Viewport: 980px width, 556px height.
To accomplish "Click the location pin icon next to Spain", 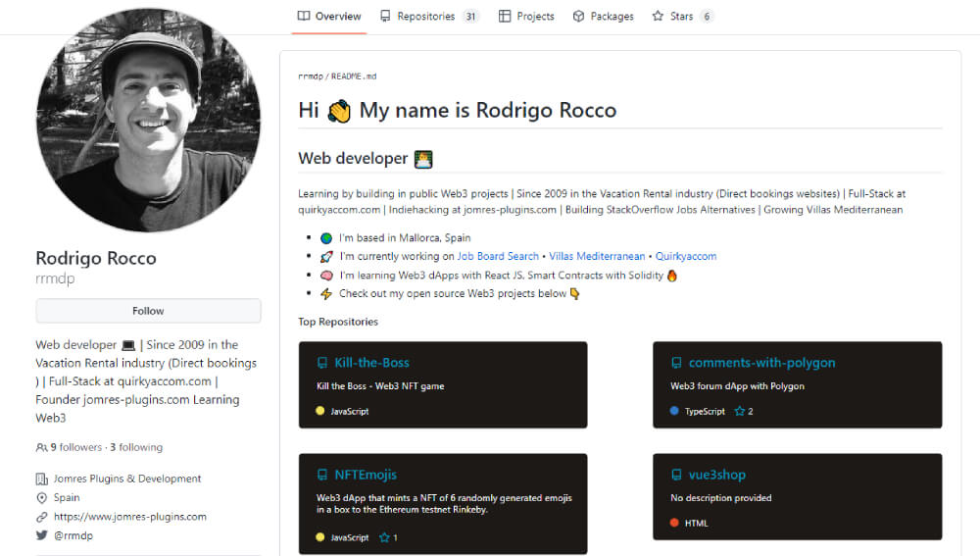I will point(42,498).
